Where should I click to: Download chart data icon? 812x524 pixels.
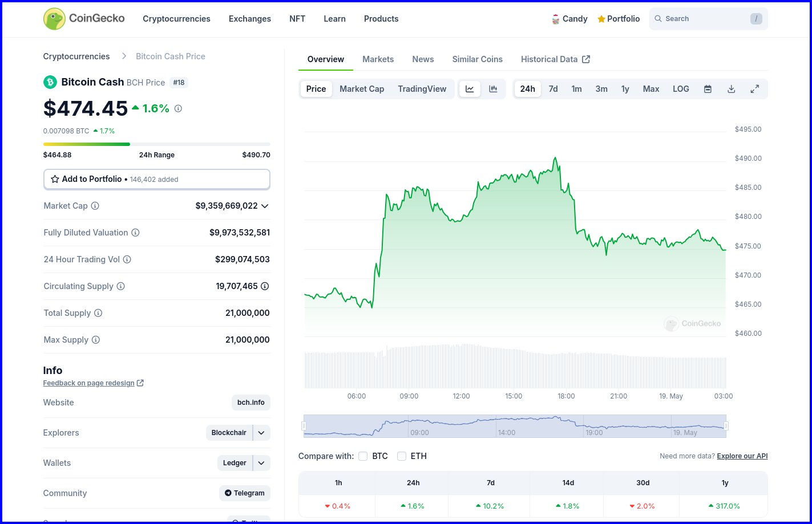click(731, 89)
